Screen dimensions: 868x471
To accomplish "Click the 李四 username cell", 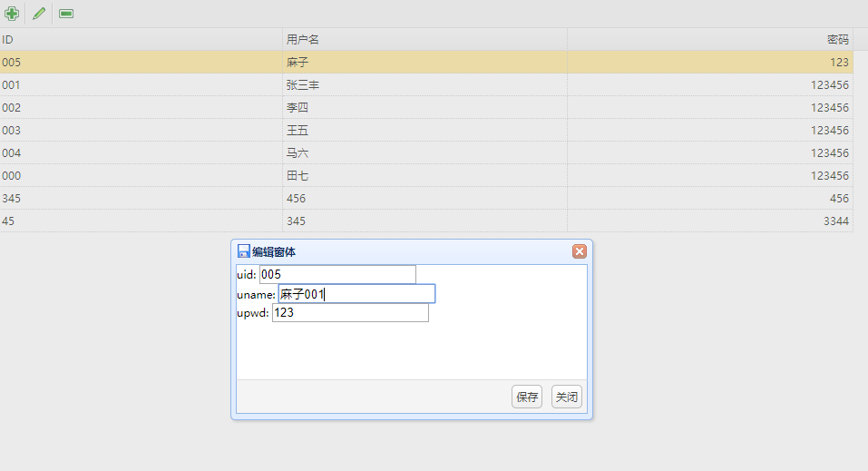I will coord(424,107).
